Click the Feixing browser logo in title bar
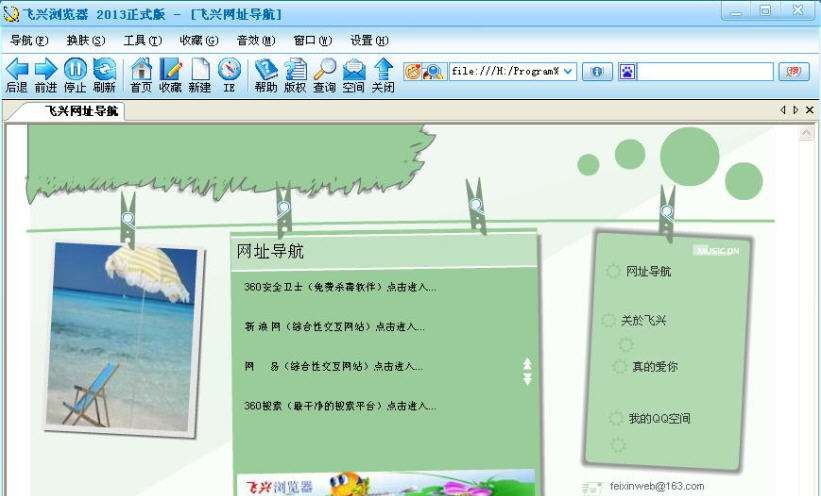This screenshot has height=496, width=821. (x=10, y=13)
